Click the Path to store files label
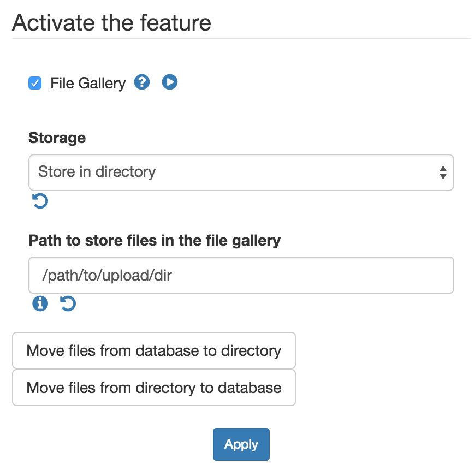 [155, 241]
